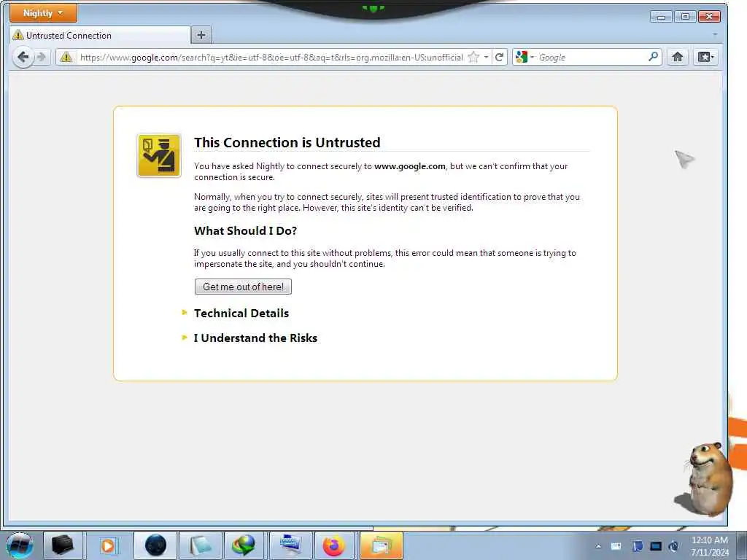Open the Nightly application menu
The image size is (747, 560).
(x=43, y=13)
